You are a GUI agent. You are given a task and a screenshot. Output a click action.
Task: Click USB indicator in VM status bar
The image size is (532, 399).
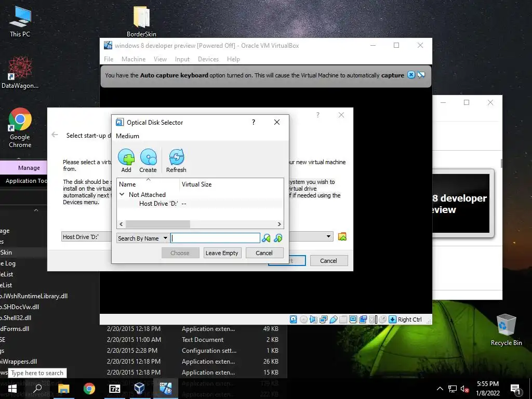pyautogui.click(x=334, y=320)
